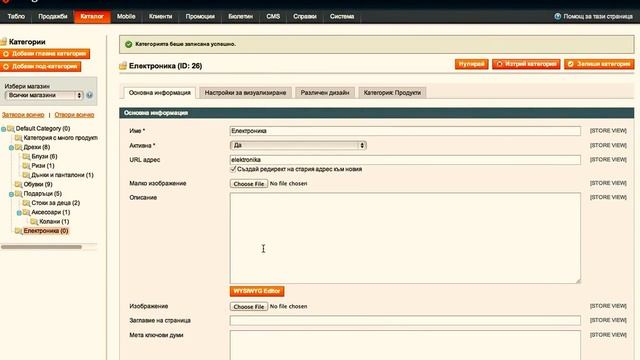The image size is (640, 360).
Task: Click Отвори всичко link
Action: (x=74, y=115)
